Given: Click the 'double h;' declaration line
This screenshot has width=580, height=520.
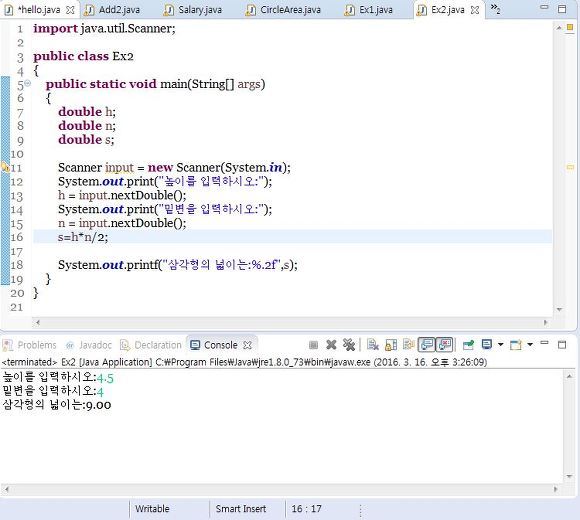Looking at the screenshot, I should tap(87, 112).
